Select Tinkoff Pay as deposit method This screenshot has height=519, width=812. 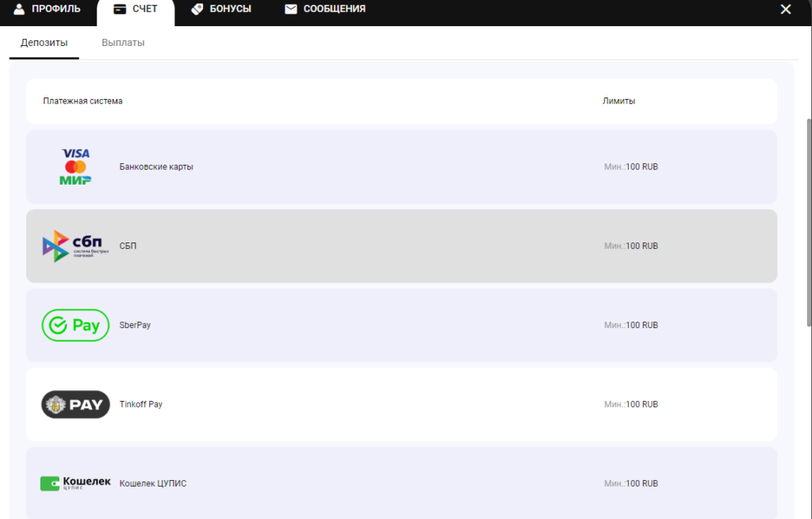pyautogui.click(x=401, y=404)
